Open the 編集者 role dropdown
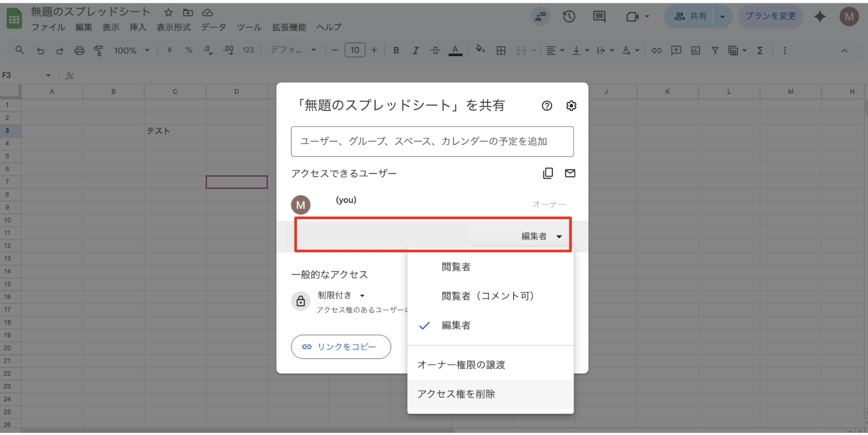Image resolution: width=868 pixels, height=435 pixels. pos(542,236)
